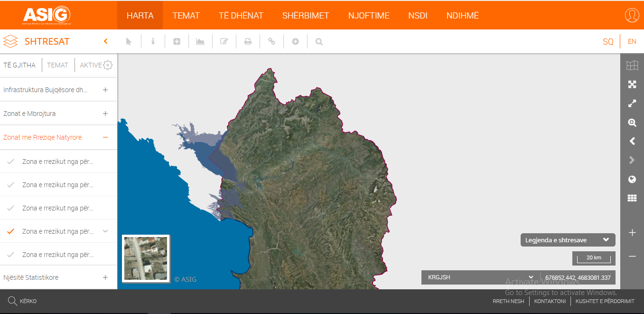The height and width of the screenshot is (314, 644).
Task: Click the diagonal arrows fullscreen icon
Action: [632, 103]
